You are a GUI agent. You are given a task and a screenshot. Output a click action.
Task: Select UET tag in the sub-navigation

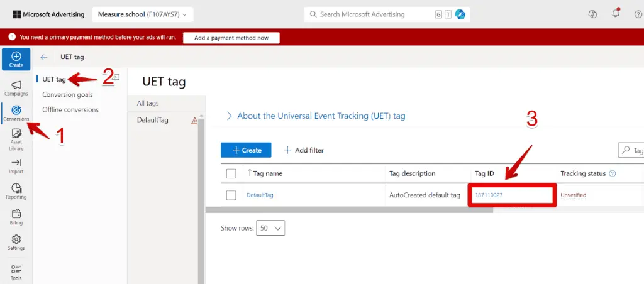coord(54,79)
